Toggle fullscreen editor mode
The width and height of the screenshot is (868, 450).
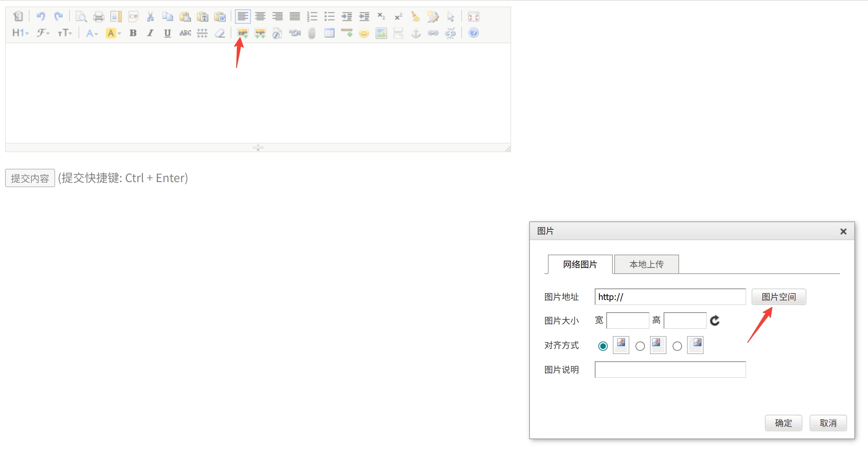(474, 17)
